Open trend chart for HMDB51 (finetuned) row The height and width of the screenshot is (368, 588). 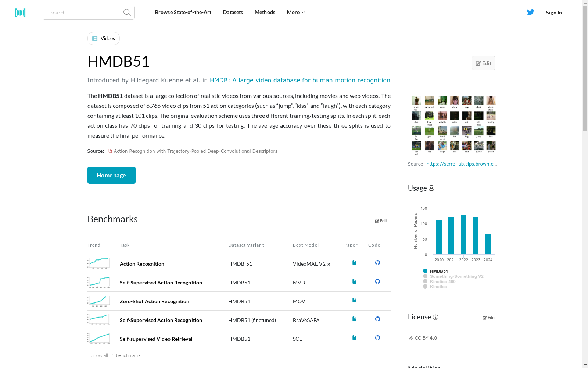pyautogui.click(x=98, y=320)
